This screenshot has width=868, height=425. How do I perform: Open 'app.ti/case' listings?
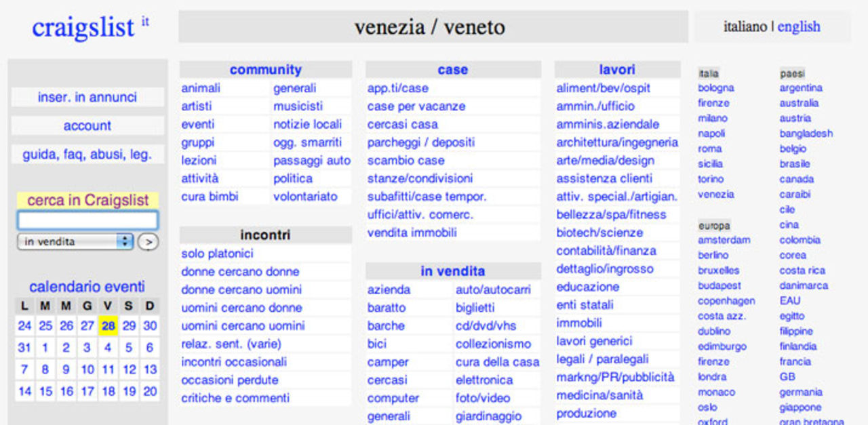pos(398,88)
